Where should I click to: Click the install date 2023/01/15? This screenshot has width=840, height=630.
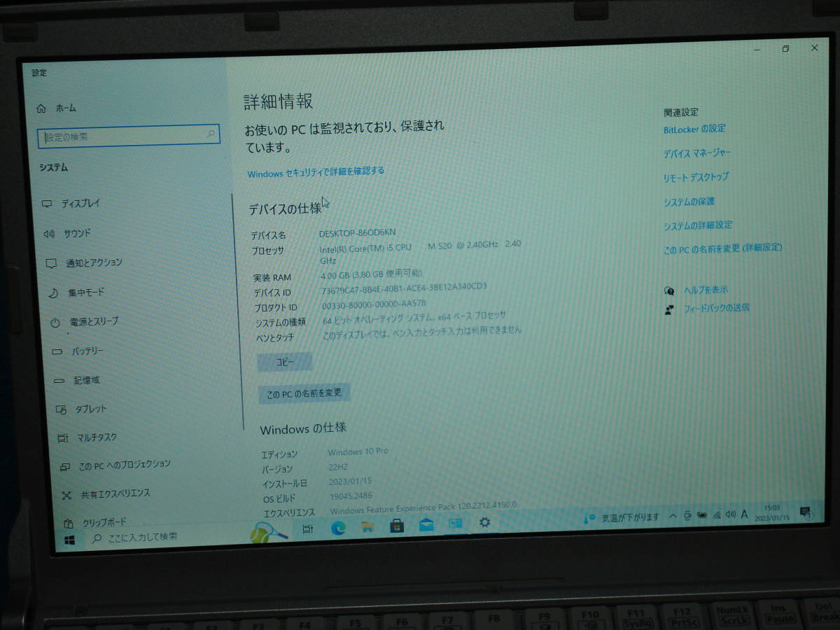[x=350, y=482]
